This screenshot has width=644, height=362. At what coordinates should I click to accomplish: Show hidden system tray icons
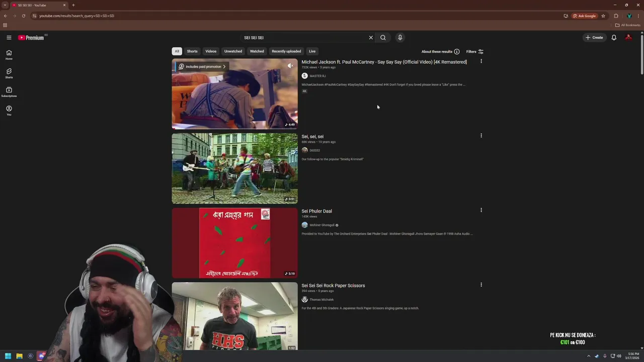589,356
